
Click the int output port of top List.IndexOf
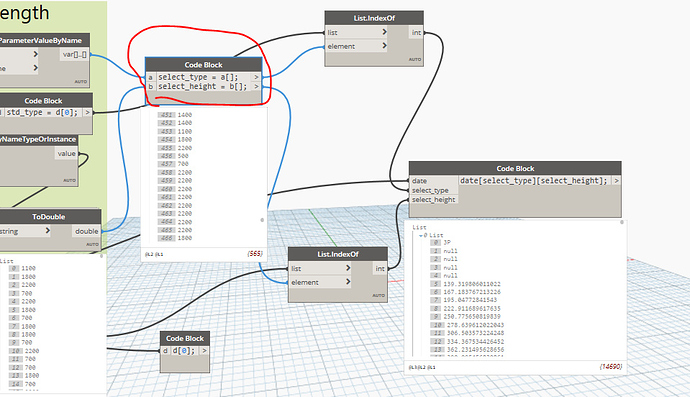tap(416, 33)
